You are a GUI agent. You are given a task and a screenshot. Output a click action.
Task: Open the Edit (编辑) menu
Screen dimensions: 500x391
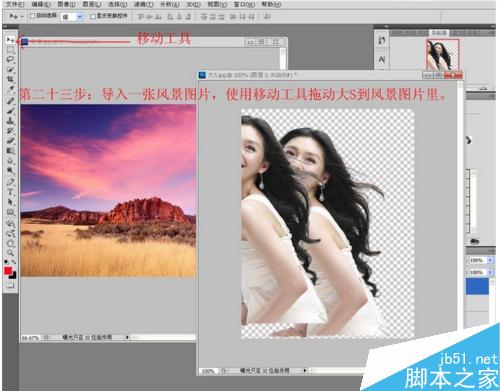41,4
